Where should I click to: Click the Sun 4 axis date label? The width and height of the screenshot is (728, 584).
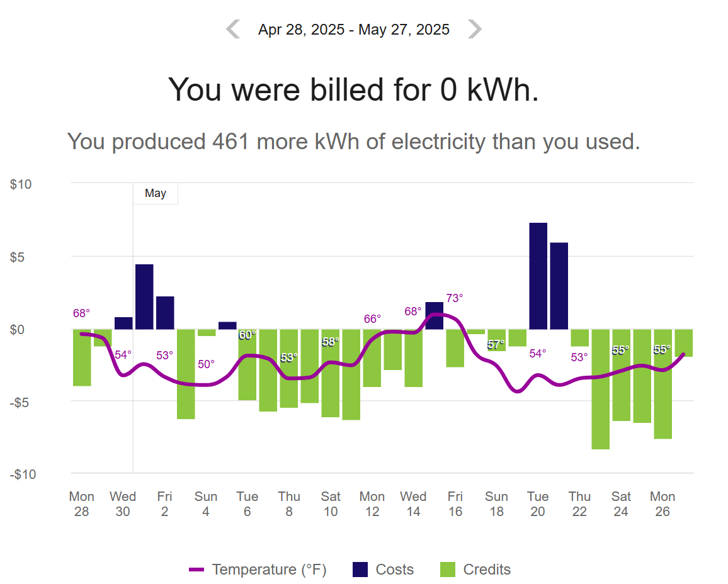[x=206, y=503]
